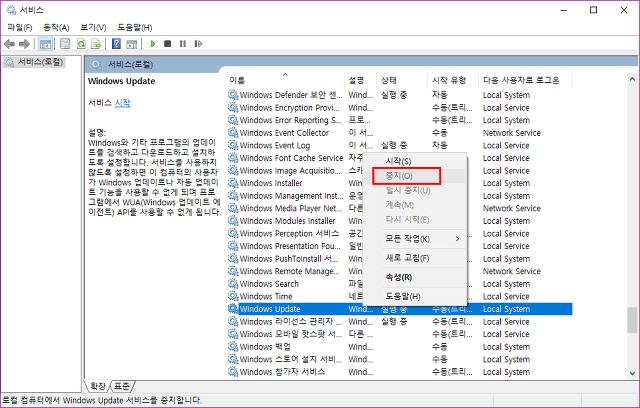
Task: Click the green Start Service play icon
Action: tap(153, 44)
